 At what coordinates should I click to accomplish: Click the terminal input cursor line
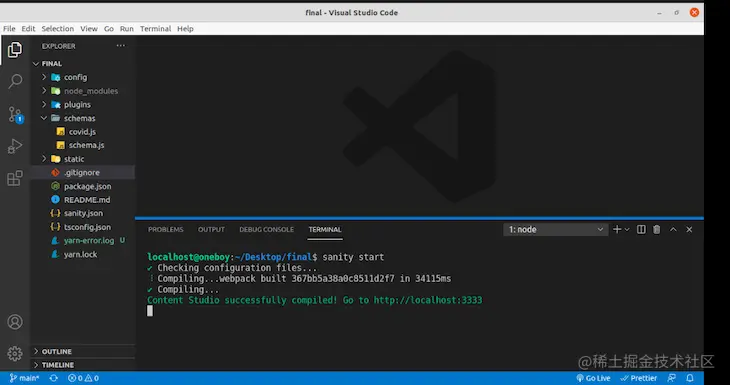tap(150, 311)
